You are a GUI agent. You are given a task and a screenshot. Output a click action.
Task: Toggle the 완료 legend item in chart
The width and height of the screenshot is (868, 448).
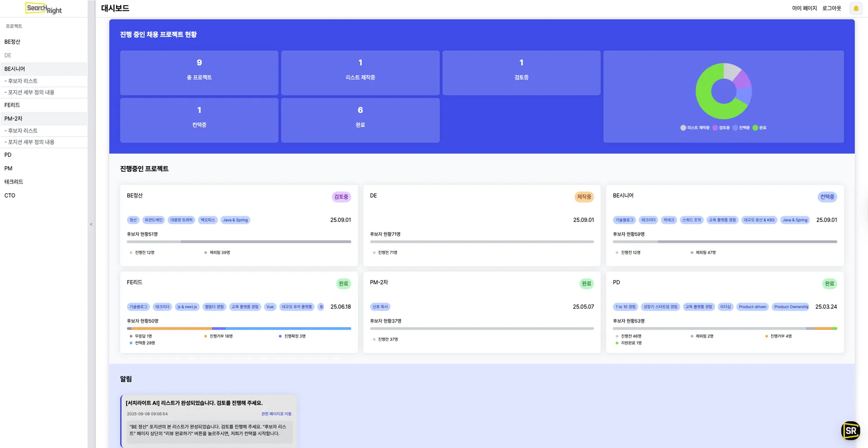[759, 128]
